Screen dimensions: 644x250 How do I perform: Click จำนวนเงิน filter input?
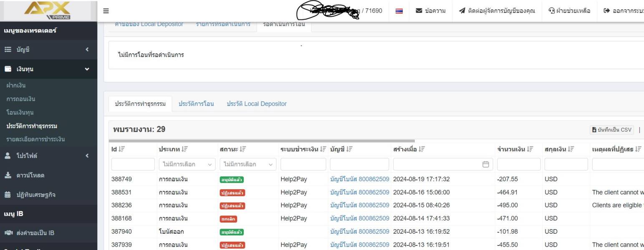pyautogui.click(x=519, y=165)
